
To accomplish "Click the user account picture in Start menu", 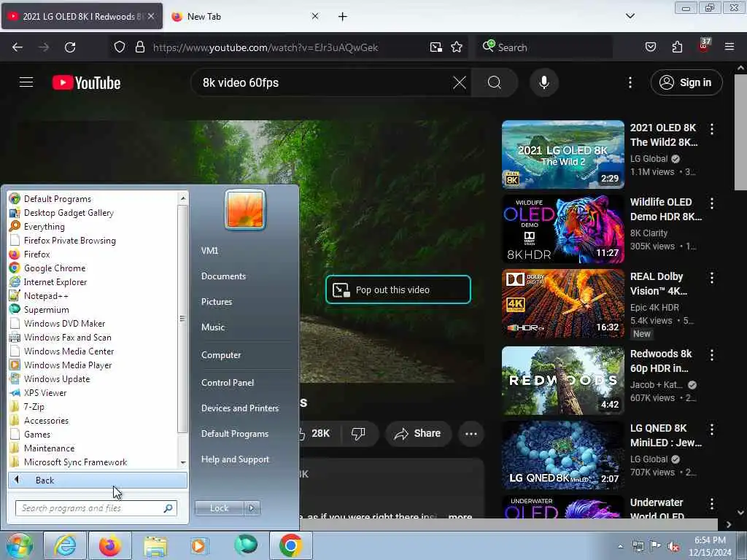I will pos(245,209).
